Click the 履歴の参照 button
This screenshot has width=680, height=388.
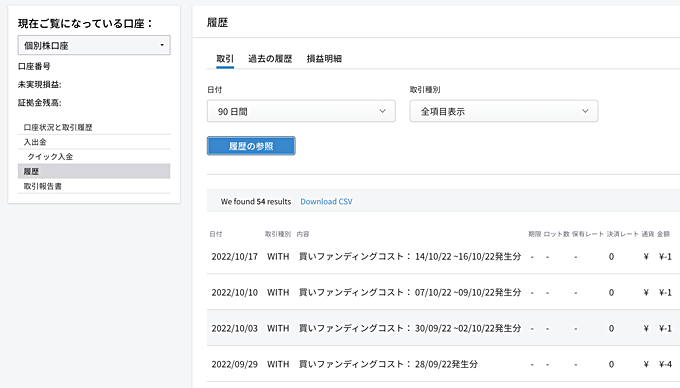pyautogui.click(x=251, y=146)
